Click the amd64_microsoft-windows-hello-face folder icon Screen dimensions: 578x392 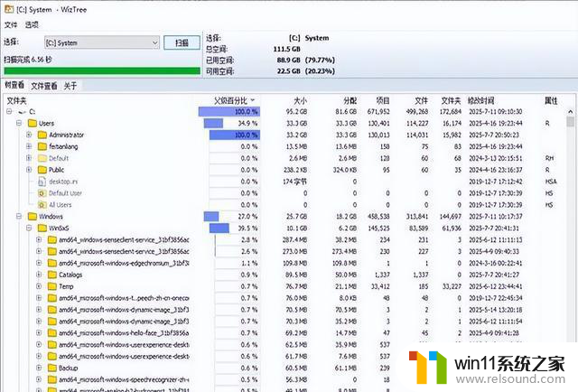tap(52, 333)
